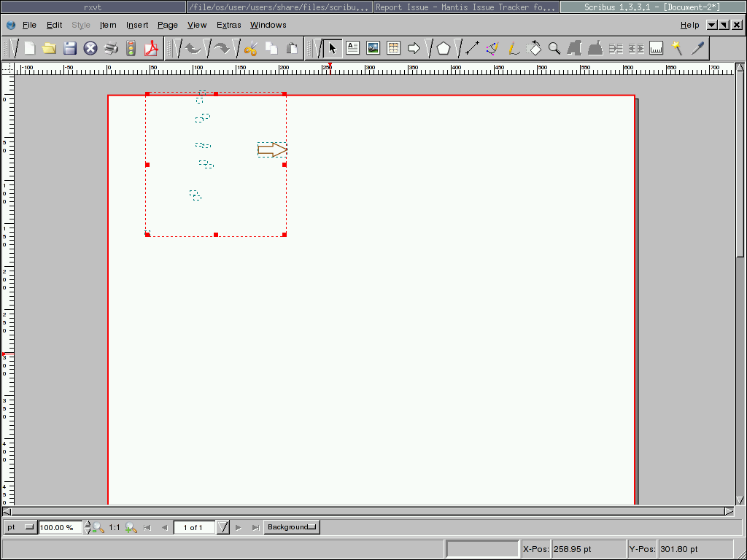Switch to Mantis Issue Tracker window tab
This screenshot has height=560, width=747.
[x=466, y=7]
